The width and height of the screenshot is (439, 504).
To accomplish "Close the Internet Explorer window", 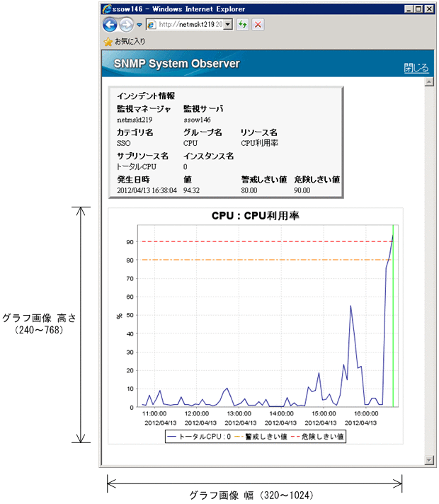I will 429,9.
